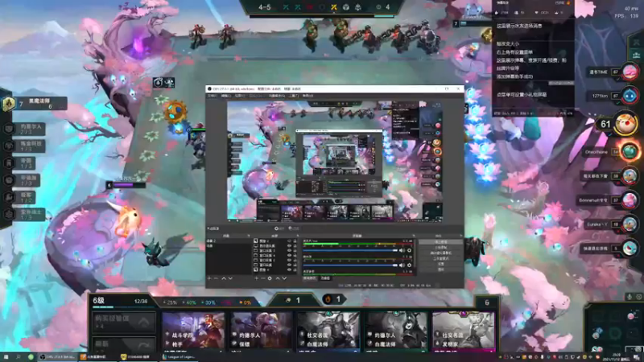Open the League of Legends taskbar item
This screenshot has width=644, height=362.
point(179,357)
